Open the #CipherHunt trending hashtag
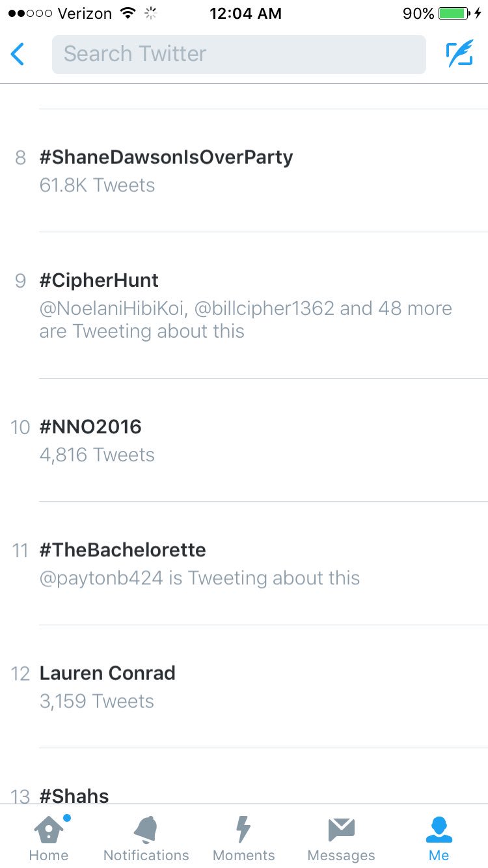The image size is (488, 868). coord(99,280)
